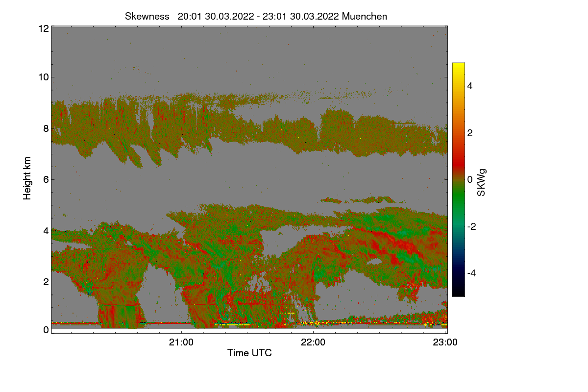Screen dimensions: 588x392
Task: Click the height-axis tick label '2'
Action: [x=46, y=281]
